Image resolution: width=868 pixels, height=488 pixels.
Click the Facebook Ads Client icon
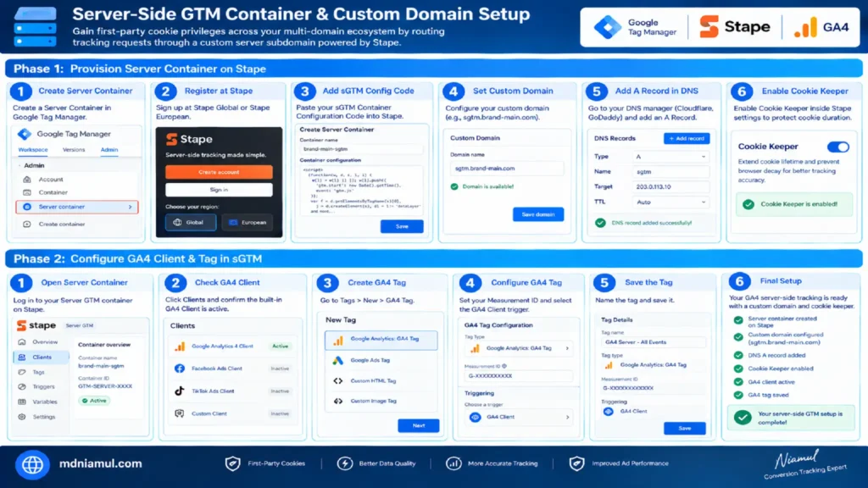(x=180, y=369)
